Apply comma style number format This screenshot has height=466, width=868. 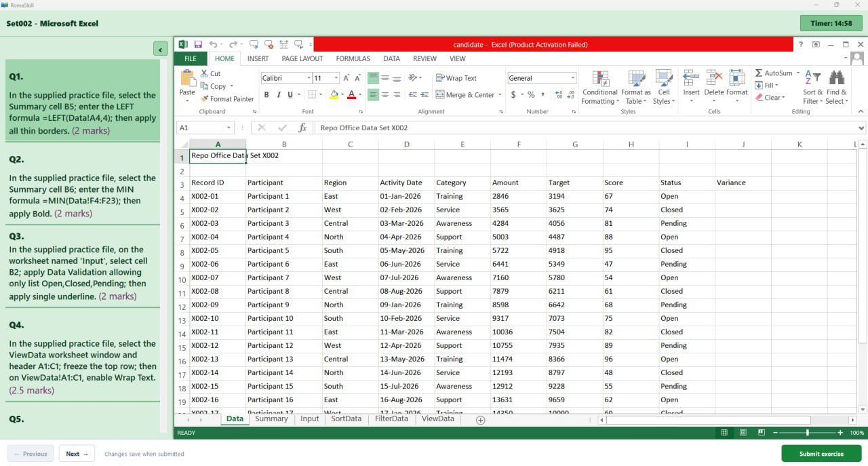tap(542, 95)
